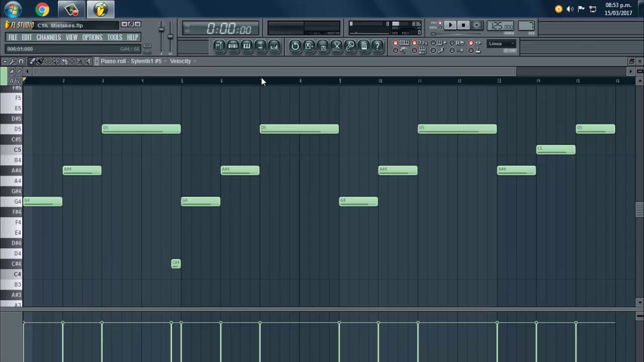Show the Piano roll window button

coord(247,46)
